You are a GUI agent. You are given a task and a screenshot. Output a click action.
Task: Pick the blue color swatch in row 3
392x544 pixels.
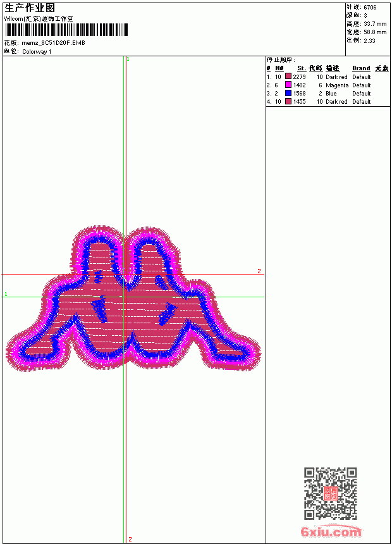pyautogui.click(x=288, y=93)
